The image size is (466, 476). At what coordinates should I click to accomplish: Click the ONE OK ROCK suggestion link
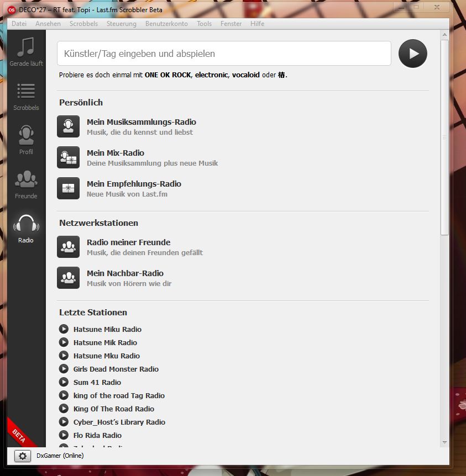[x=168, y=75]
